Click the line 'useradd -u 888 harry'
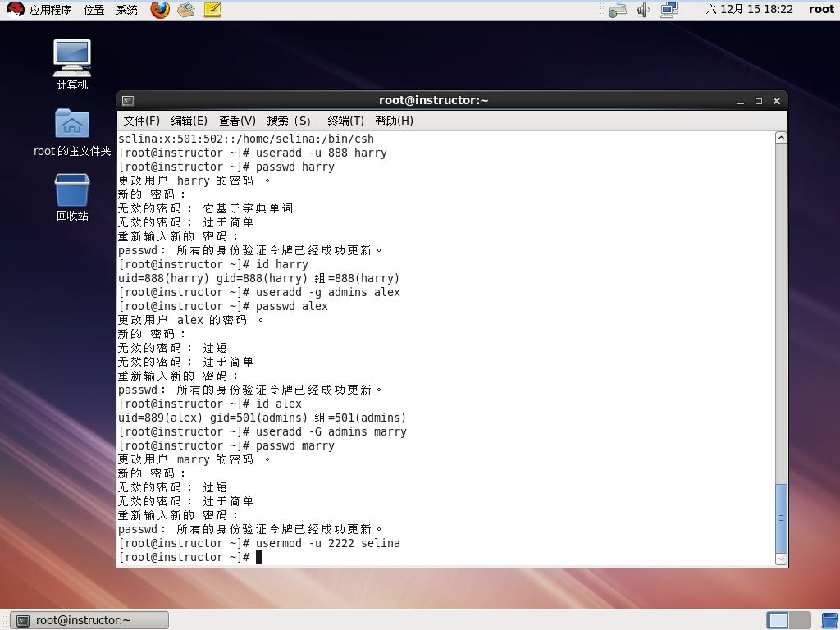The image size is (840, 630). 322,153
